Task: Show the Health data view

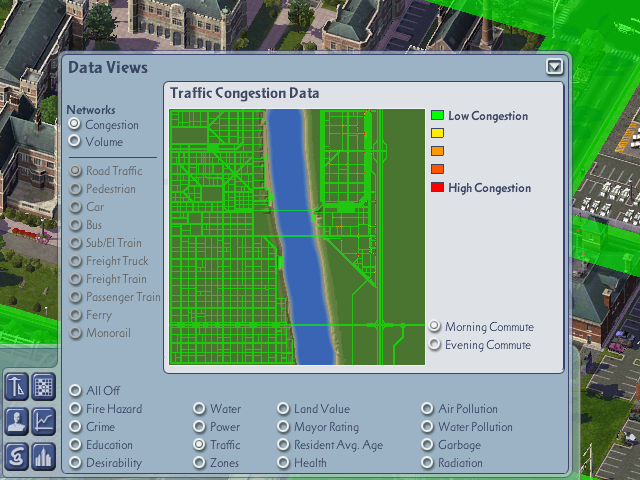Action: (x=283, y=462)
